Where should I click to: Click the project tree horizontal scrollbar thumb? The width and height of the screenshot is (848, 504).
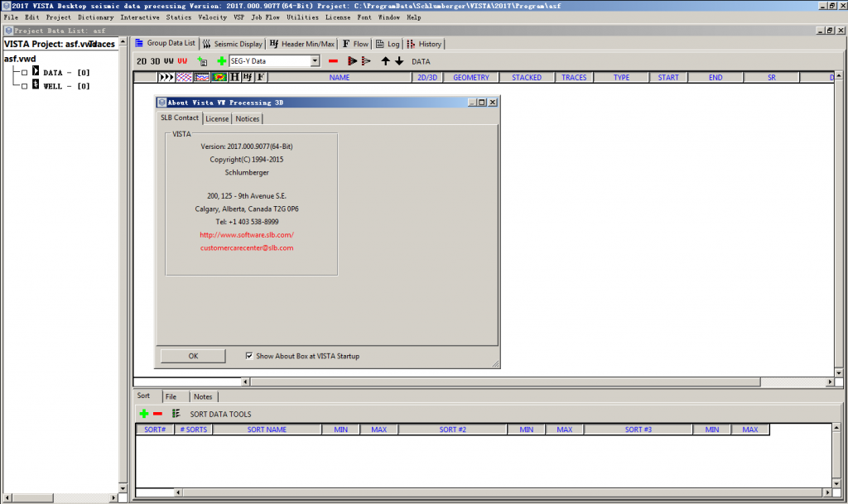[x=32, y=497]
